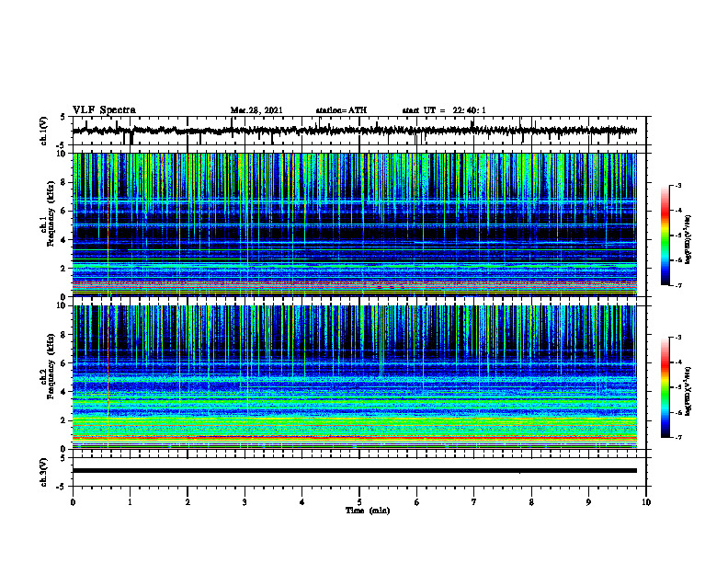Click the "-7" label on ch.1 color scale

point(678,285)
